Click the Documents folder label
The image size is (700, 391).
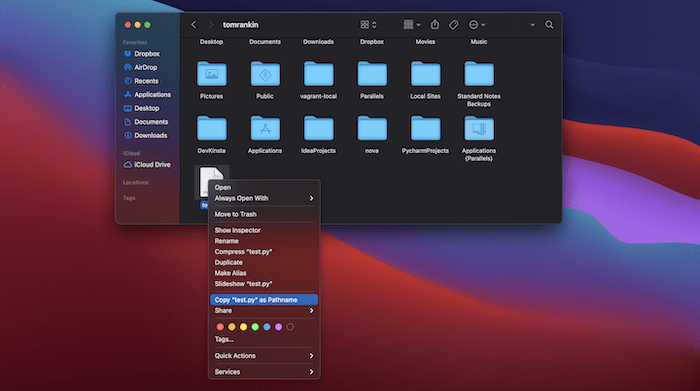click(265, 42)
